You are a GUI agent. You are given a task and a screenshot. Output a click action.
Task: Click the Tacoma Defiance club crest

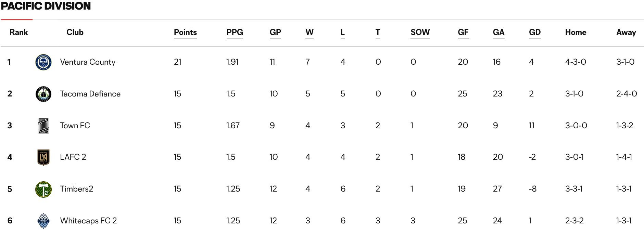(43, 94)
